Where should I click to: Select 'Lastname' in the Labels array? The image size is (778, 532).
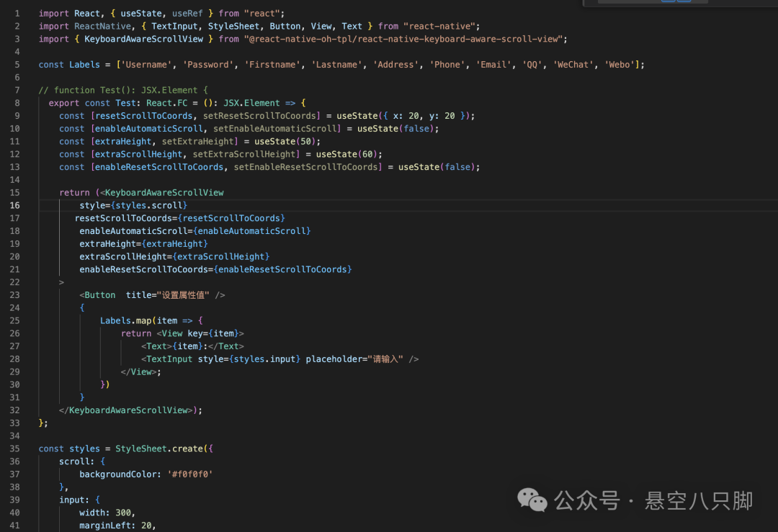click(336, 65)
